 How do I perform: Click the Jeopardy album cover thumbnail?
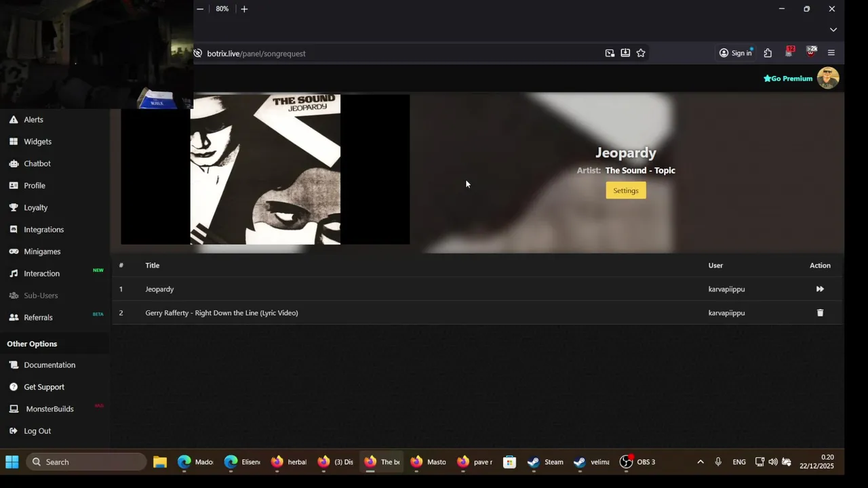click(x=265, y=169)
